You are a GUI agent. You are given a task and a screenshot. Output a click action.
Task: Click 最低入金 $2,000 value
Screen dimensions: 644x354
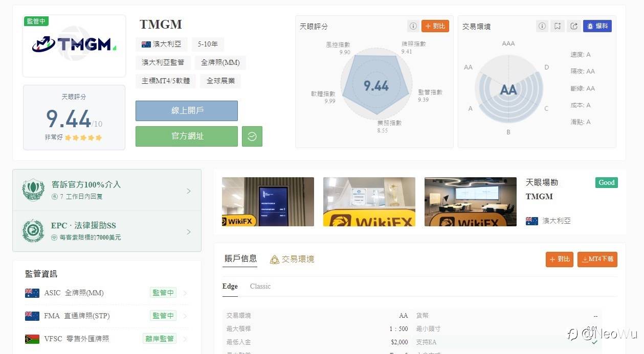pos(399,342)
